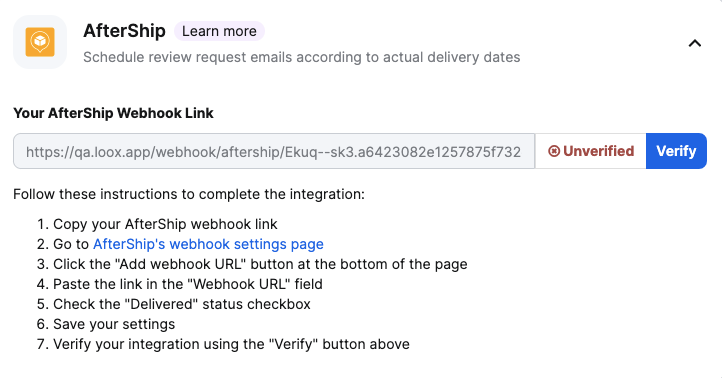Click the red X icon beside Unverified
722x378 pixels.
[x=554, y=151]
